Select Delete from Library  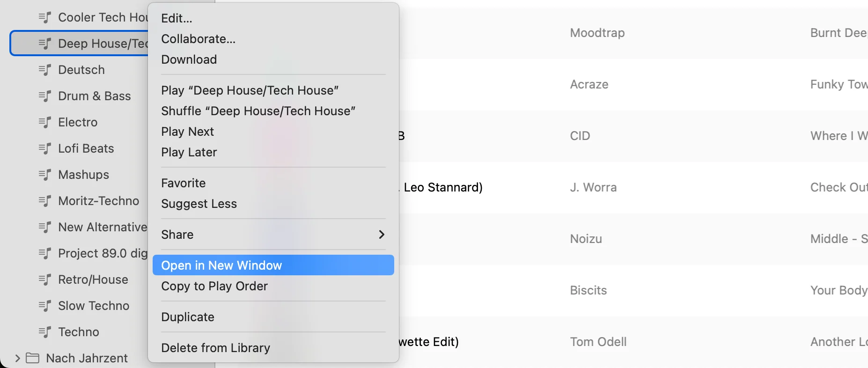click(215, 348)
